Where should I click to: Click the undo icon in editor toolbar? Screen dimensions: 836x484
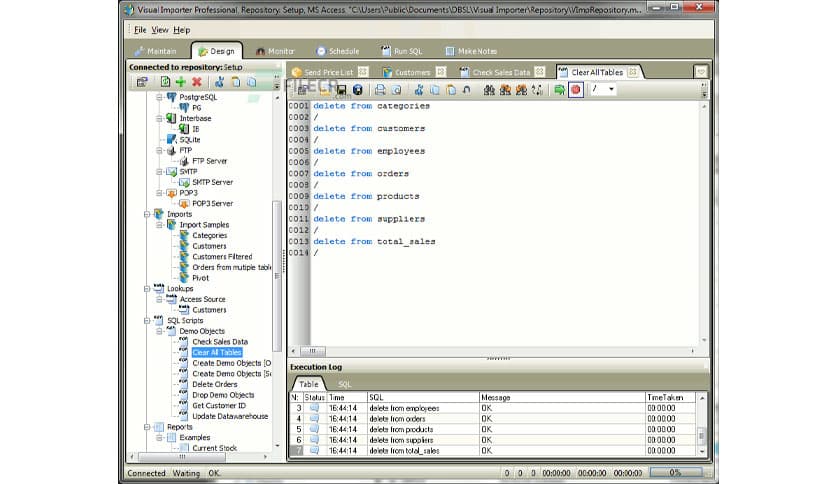click(467, 90)
